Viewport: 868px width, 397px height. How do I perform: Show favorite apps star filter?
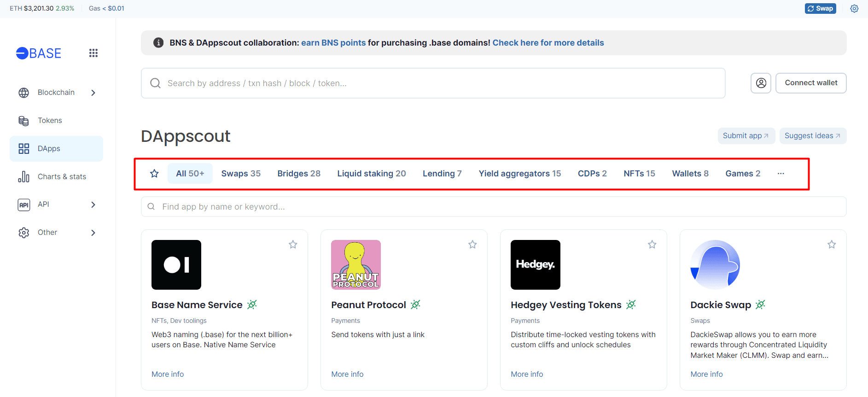click(155, 174)
